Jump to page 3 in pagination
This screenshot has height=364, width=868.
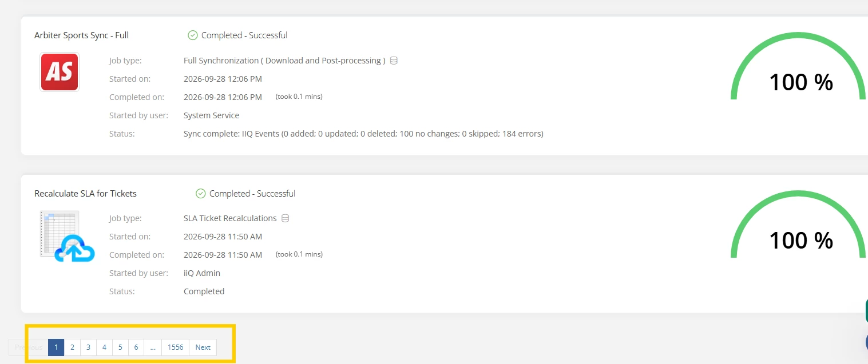click(x=88, y=347)
